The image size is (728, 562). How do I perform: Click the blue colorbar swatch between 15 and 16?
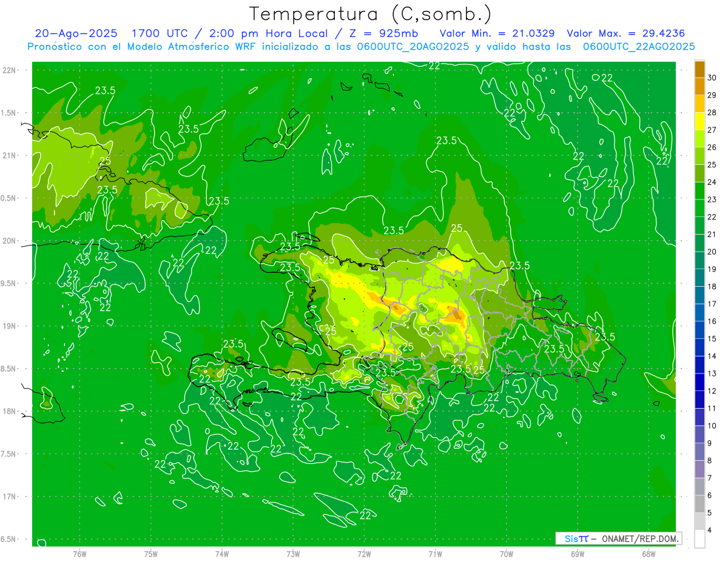700,330
